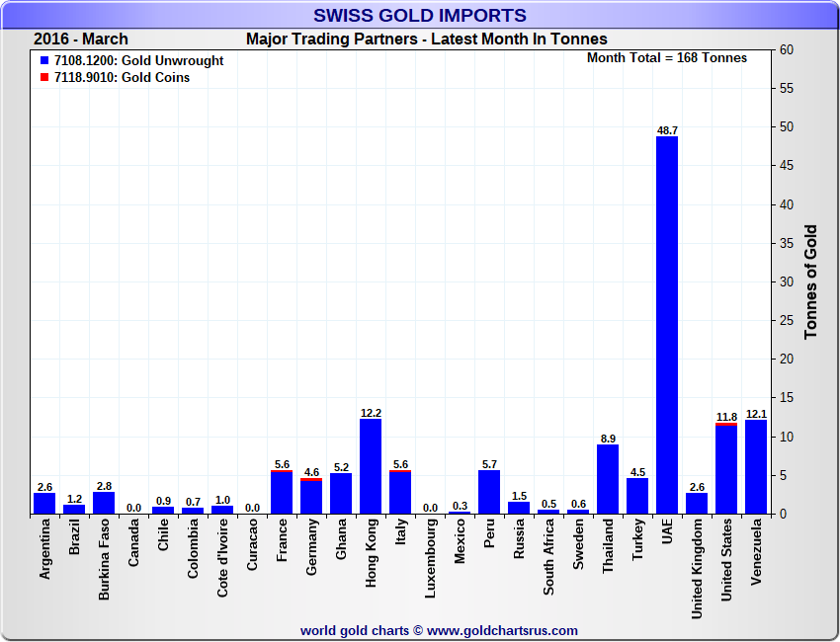Click the United States bar
The height and width of the screenshot is (642, 840).
726,470
